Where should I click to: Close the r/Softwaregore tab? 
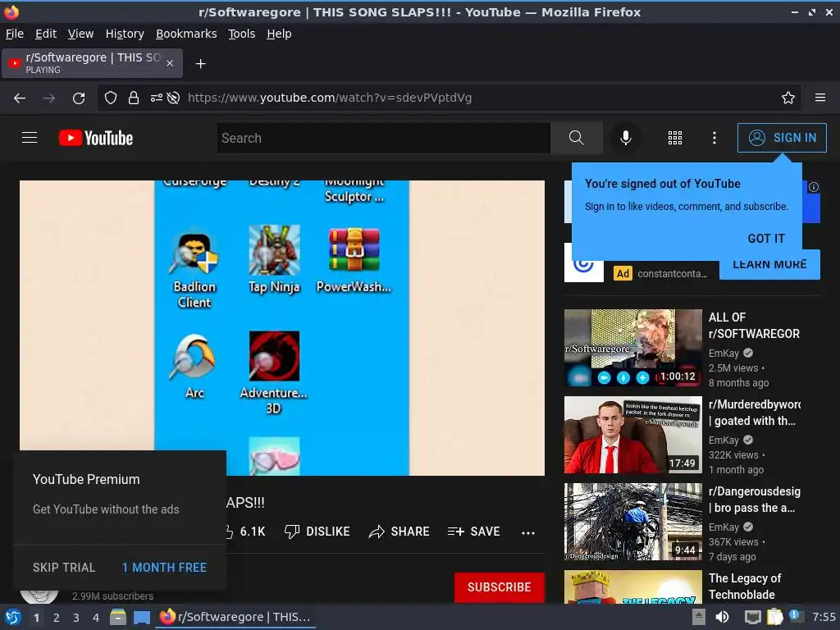point(170,63)
